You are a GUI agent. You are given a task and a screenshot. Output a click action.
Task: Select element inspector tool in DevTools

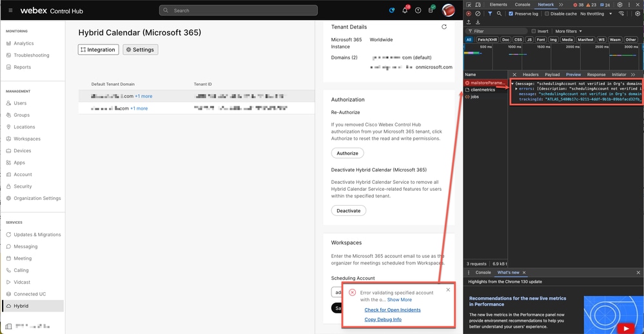[469, 5]
